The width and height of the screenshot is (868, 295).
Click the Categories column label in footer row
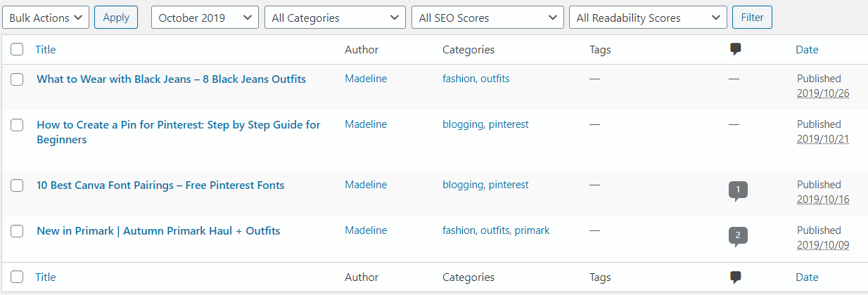[x=468, y=277]
